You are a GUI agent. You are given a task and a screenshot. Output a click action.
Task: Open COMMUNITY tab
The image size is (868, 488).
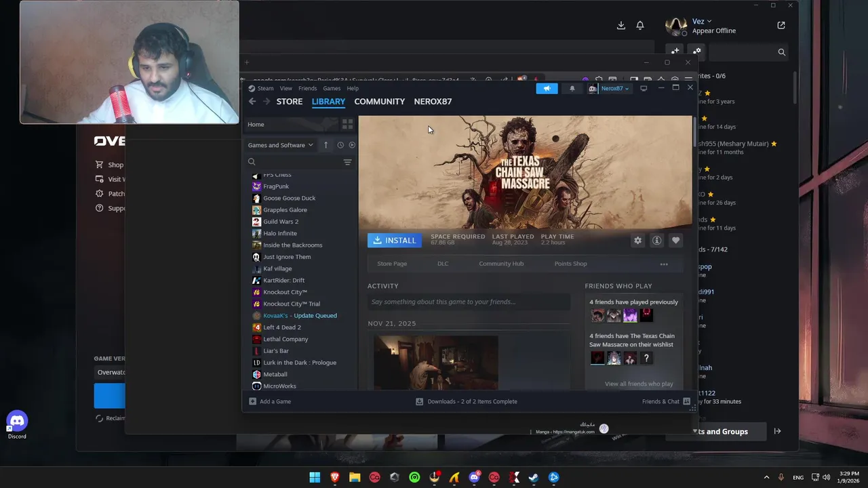point(379,101)
